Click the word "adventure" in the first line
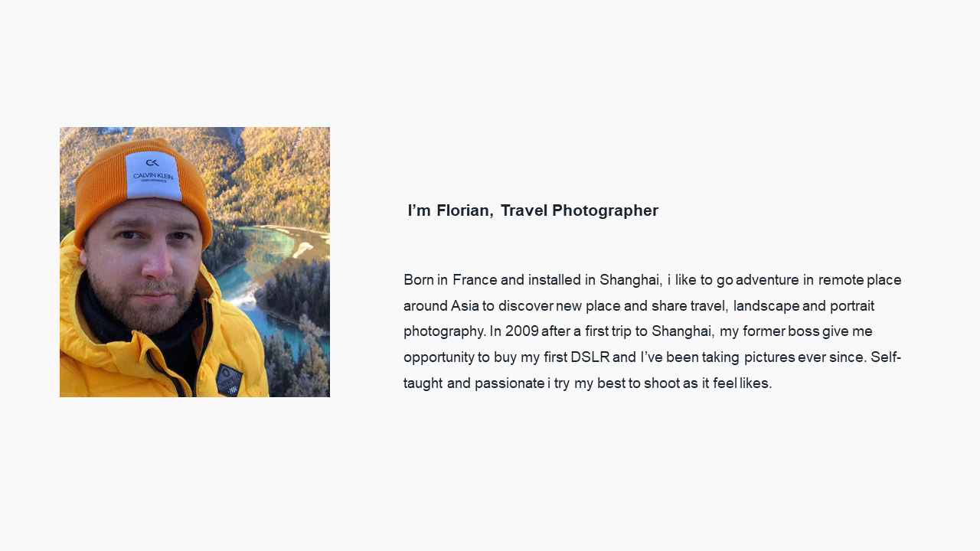The height and width of the screenshot is (551, 980). click(767, 280)
